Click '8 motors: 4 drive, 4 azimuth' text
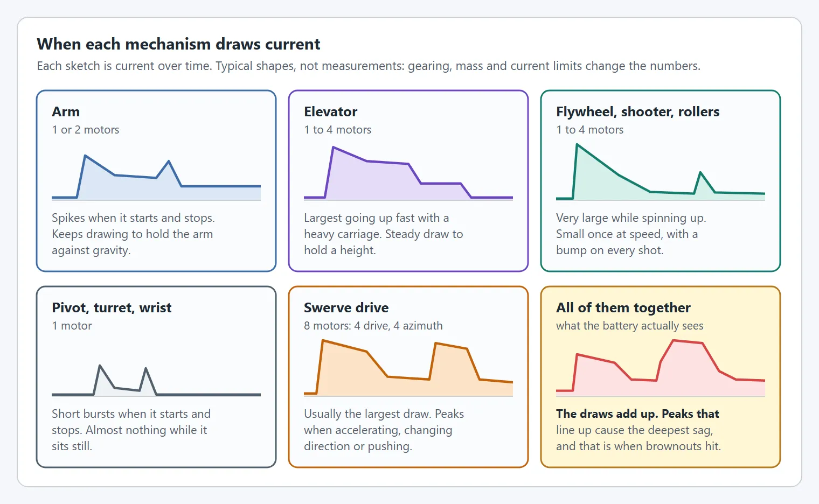 pos(373,326)
